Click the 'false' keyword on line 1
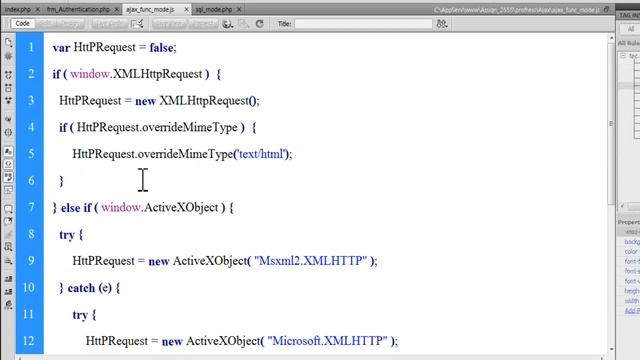 point(161,48)
